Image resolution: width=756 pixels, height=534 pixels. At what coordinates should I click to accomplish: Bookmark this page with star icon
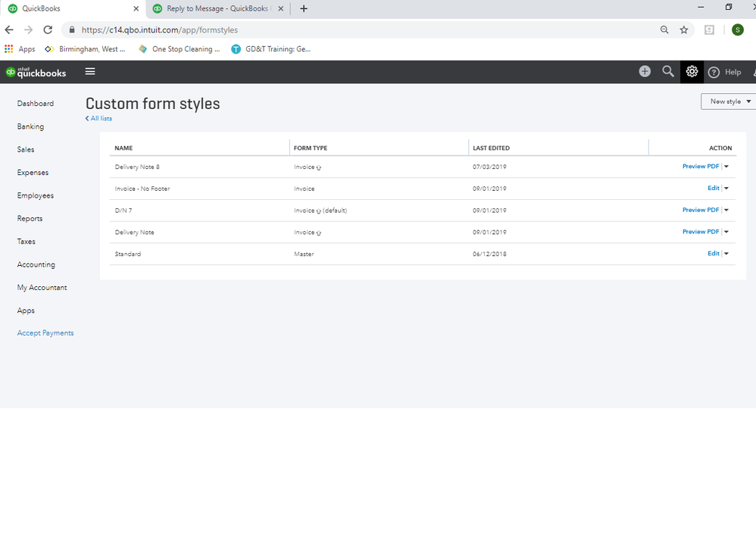coord(684,30)
